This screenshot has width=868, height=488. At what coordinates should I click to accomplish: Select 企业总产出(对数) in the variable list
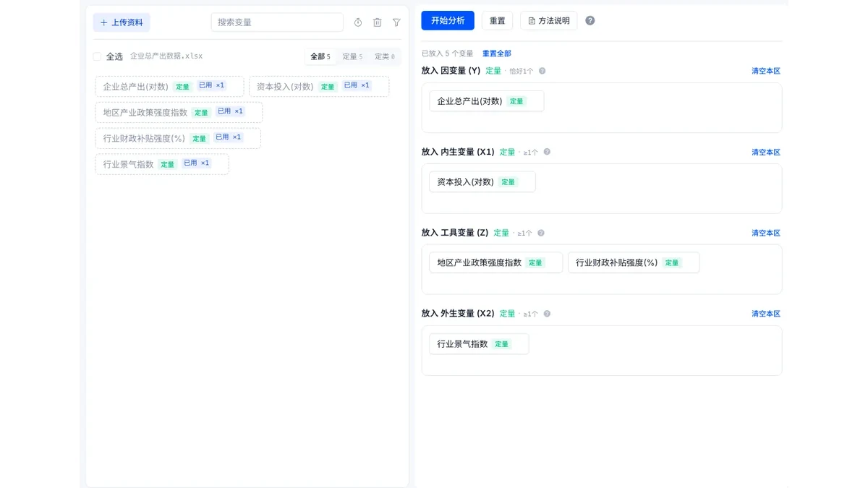point(169,86)
